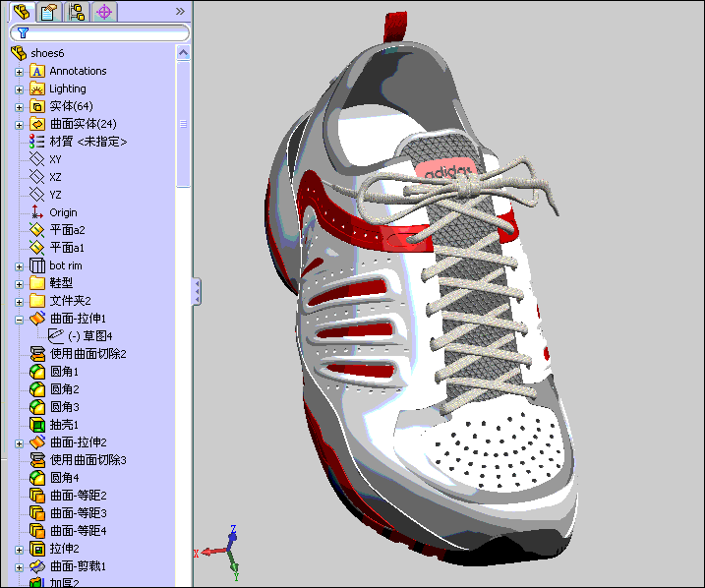Click the scroll up arrow of the tree
This screenshot has height=588, width=705.
coord(183,53)
